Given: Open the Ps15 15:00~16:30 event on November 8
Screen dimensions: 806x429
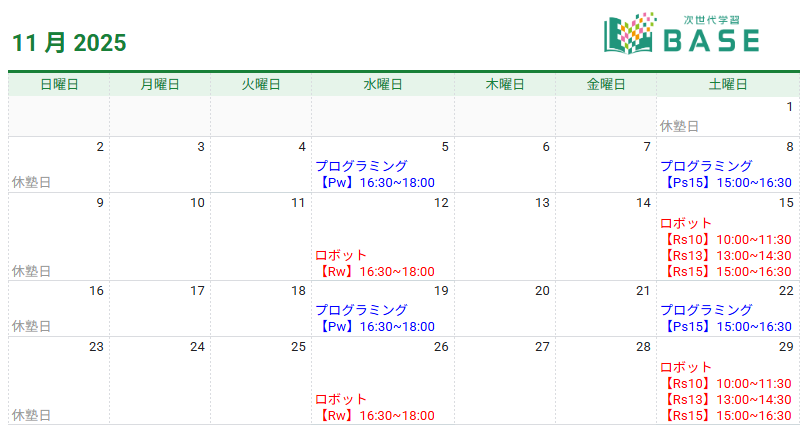Looking at the screenshot, I should 726,182.
